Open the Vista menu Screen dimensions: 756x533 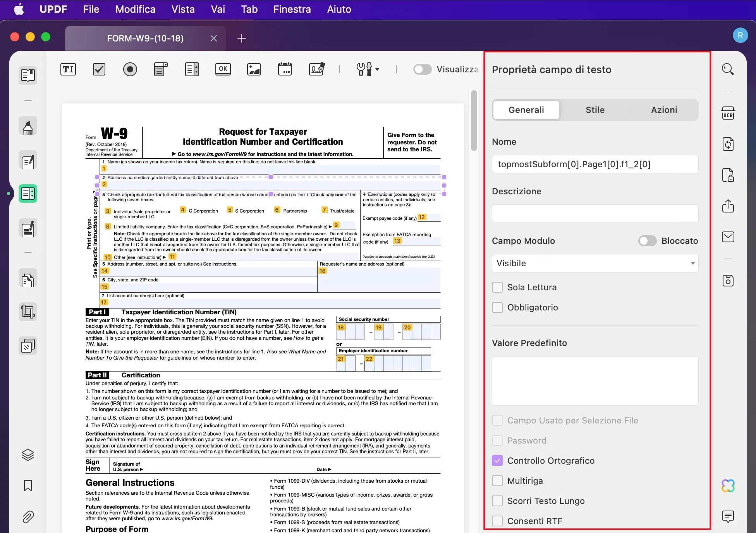click(x=183, y=9)
